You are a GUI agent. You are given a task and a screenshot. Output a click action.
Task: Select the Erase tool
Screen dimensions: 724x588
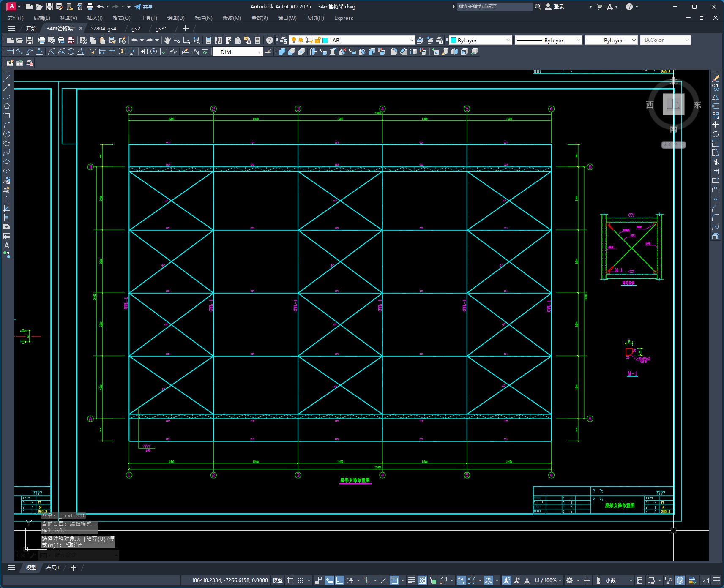[x=715, y=78]
